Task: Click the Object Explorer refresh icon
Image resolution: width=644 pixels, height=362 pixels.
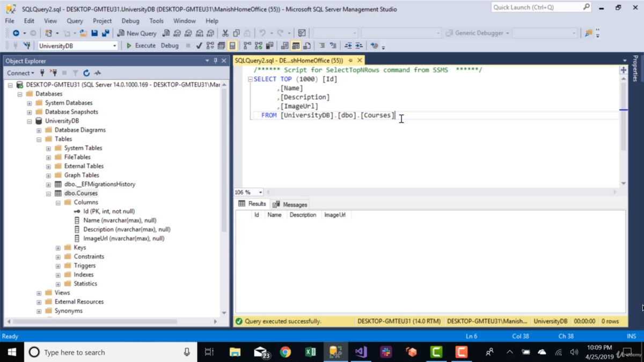Action: click(x=86, y=73)
